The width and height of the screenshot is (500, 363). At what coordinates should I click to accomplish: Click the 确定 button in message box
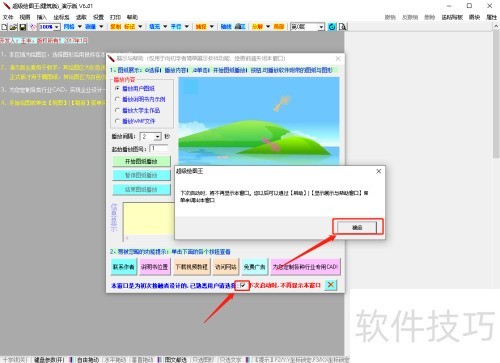357,227
